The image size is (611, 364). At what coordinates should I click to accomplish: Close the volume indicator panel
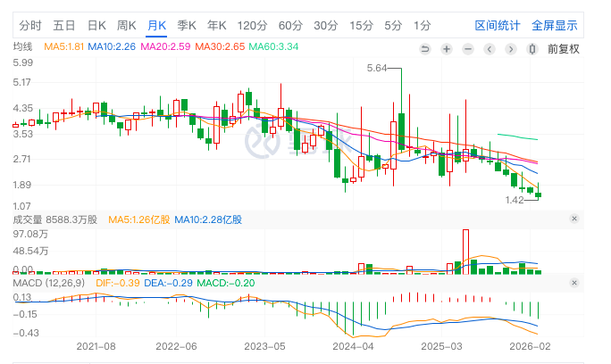(x=574, y=219)
